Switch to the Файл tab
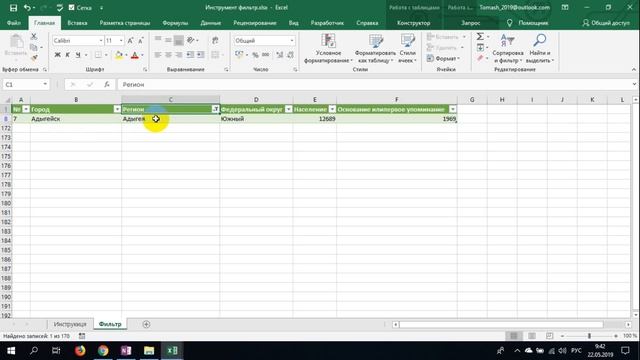640x360 pixels. point(14,23)
